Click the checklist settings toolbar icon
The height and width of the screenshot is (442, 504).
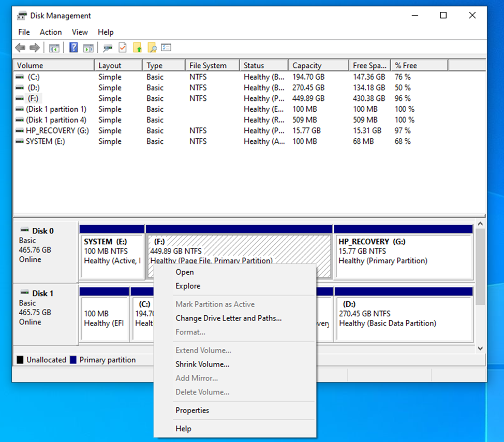pos(166,48)
